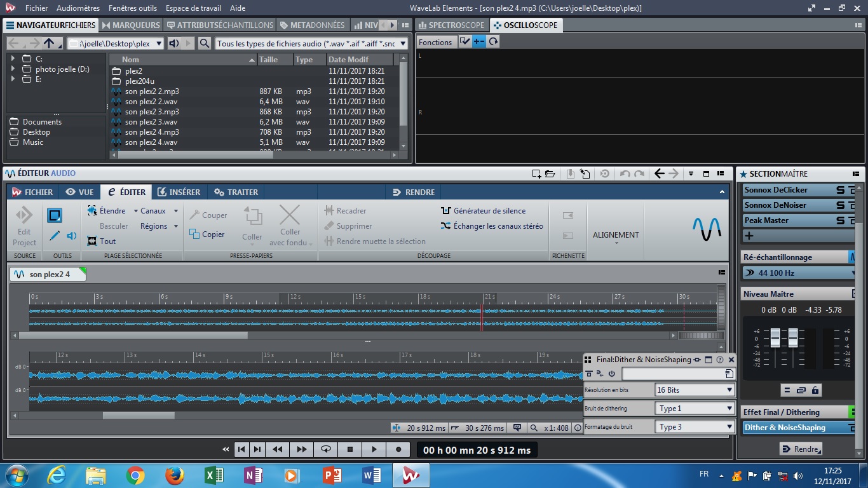Click the timecode display 00 h 00 mn 20 s
Screen dimensions: 868x488
coord(477,450)
